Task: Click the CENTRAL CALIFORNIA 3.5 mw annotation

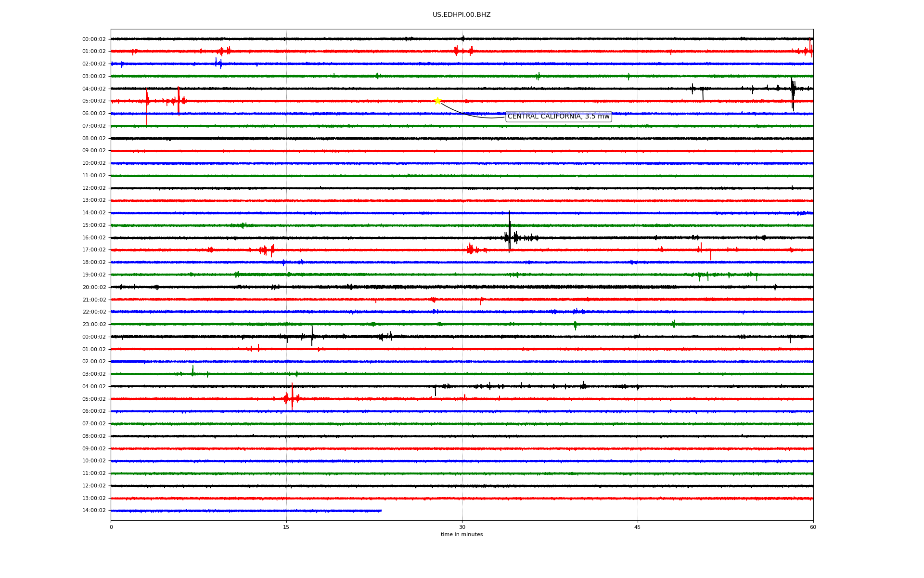Action: point(558,117)
